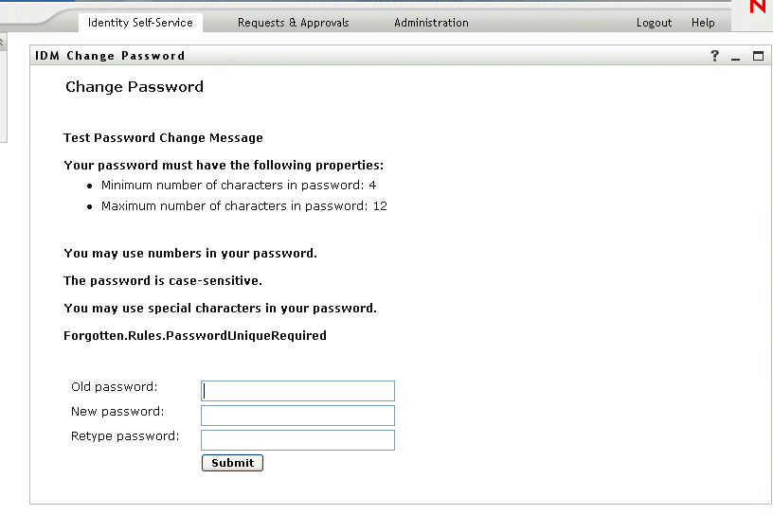Click the Test Password Change Message text
Screen dimensions: 773x532
163,138
